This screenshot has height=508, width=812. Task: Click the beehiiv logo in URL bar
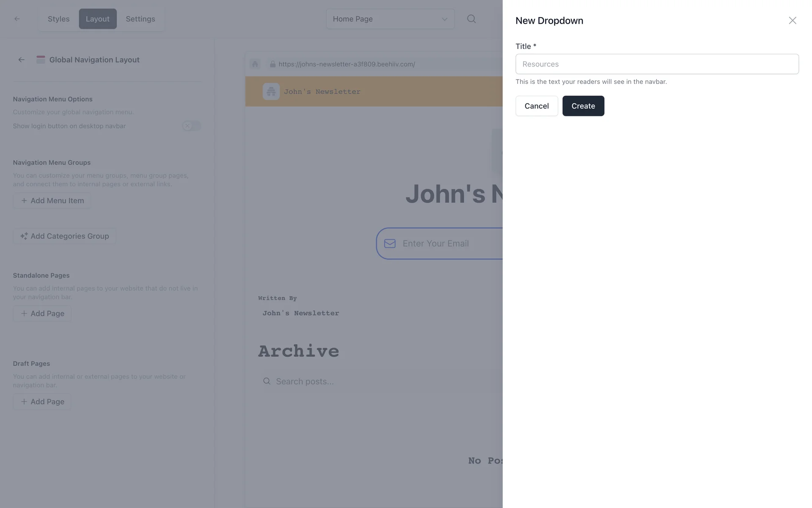coord(255,64)
